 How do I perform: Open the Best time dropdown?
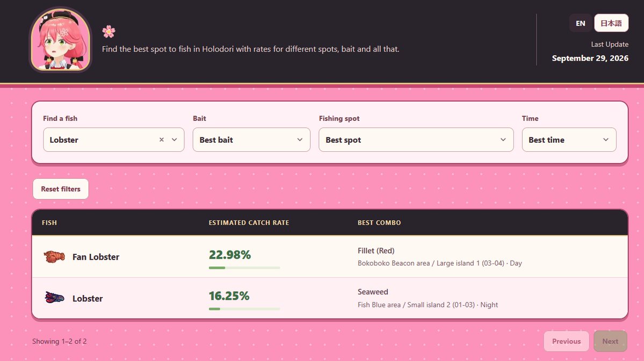(569, 139)
